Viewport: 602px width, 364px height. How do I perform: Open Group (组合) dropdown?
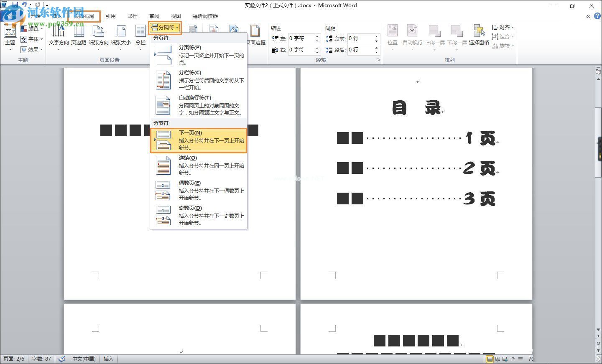click(x=503, y=37)
